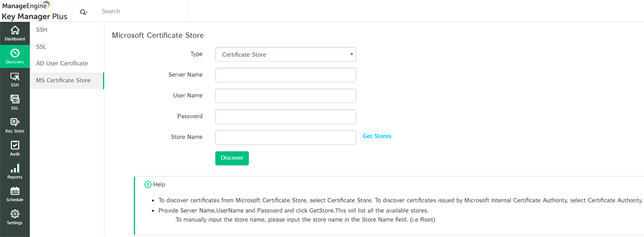Click the Get Stores link
The height and width of the screenshot is (237, 644).
(x=377, y=136)
